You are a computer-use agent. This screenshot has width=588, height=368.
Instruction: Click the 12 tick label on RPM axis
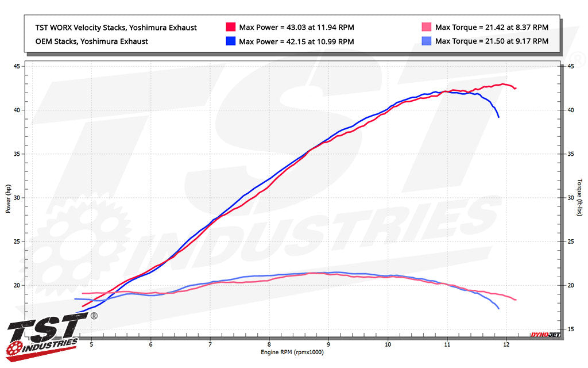tap(506, 344)
